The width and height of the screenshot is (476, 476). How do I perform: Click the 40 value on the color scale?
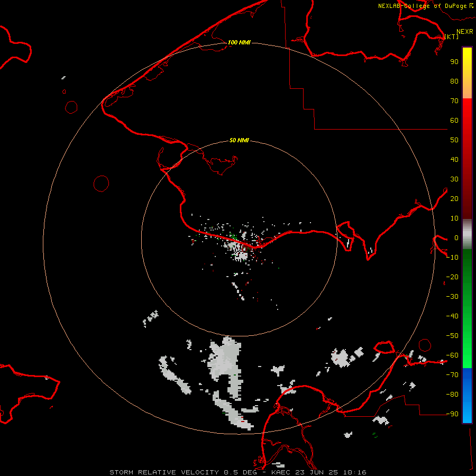click(x=454, y=159)
